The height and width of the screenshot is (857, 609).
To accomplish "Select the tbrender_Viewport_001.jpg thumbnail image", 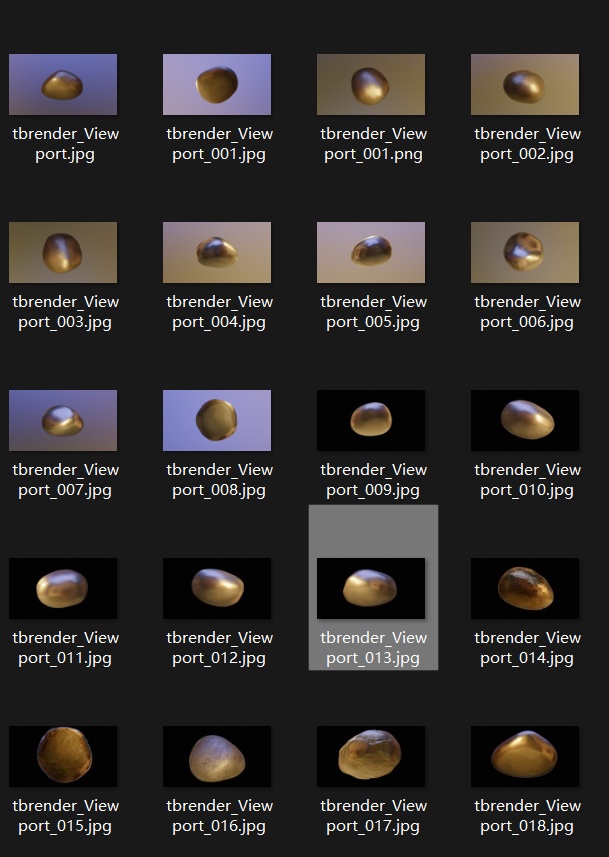I will [x=217, y=84].
